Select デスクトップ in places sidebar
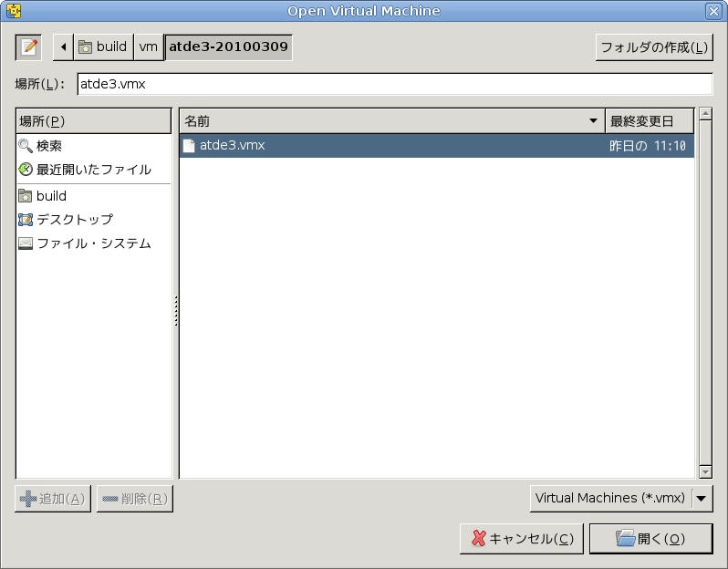This screenshot has width=728, height=569. tap(94, 219)
